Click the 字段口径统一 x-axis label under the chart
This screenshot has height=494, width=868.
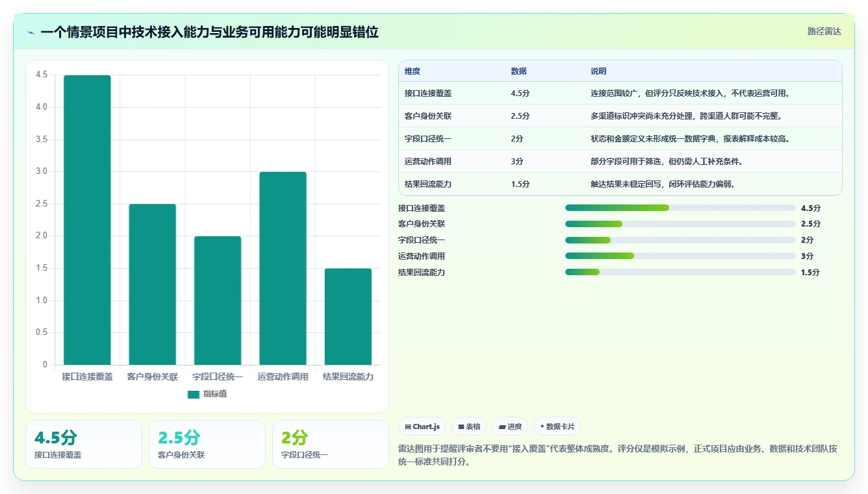218,377
